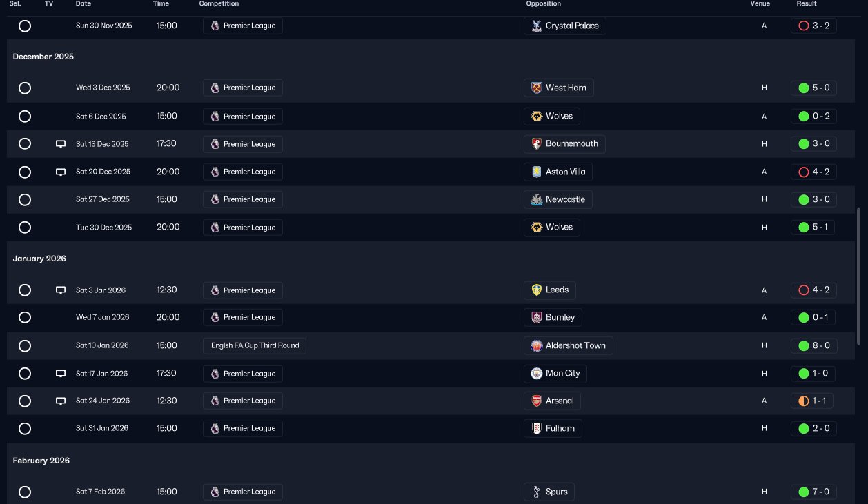Click the Newcastle club badge

[536, 199]
